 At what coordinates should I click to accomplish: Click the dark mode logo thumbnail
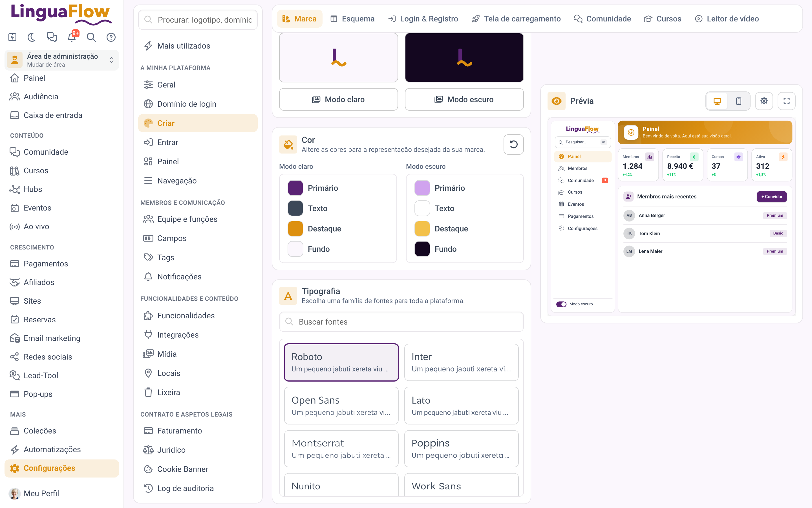point(464,58)
